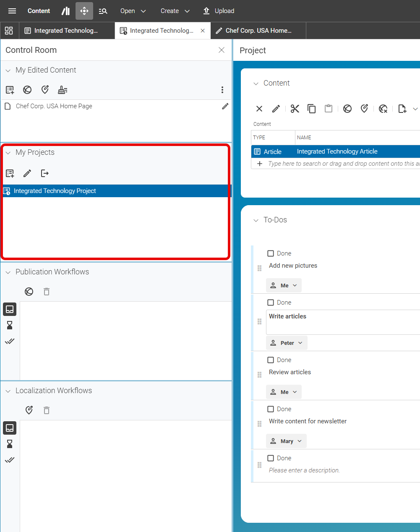Viewport: 420px width, 532px height.
Task: Click the sweep icon in My Edited Content
Action: click(x=63, y=90)
